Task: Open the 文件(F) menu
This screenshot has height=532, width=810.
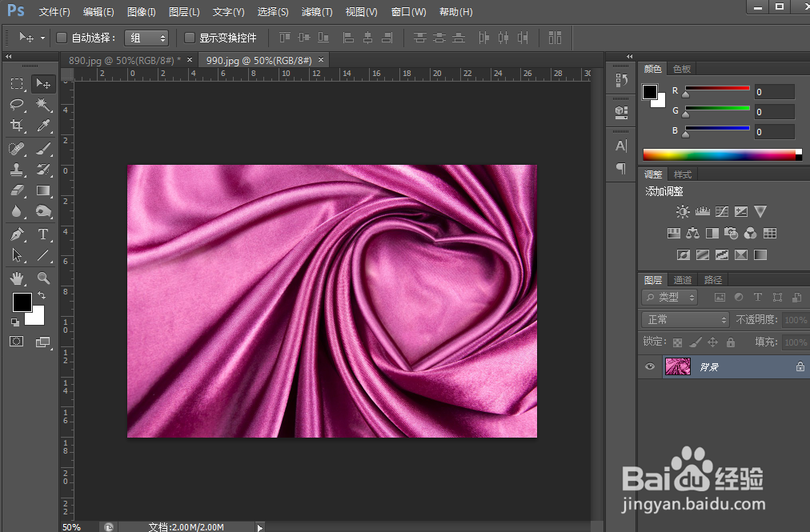Action: (54, 11)
